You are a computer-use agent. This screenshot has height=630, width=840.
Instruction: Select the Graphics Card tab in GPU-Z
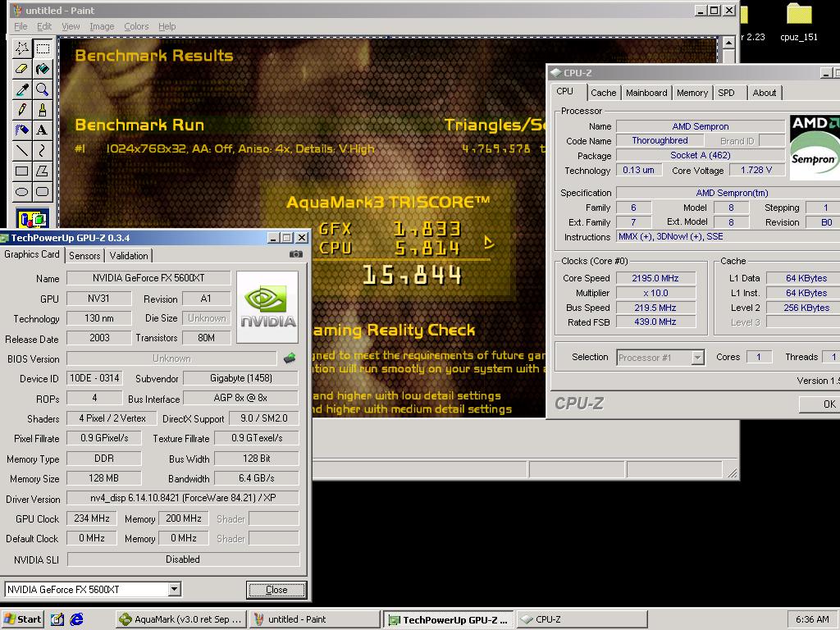(32, 254)
